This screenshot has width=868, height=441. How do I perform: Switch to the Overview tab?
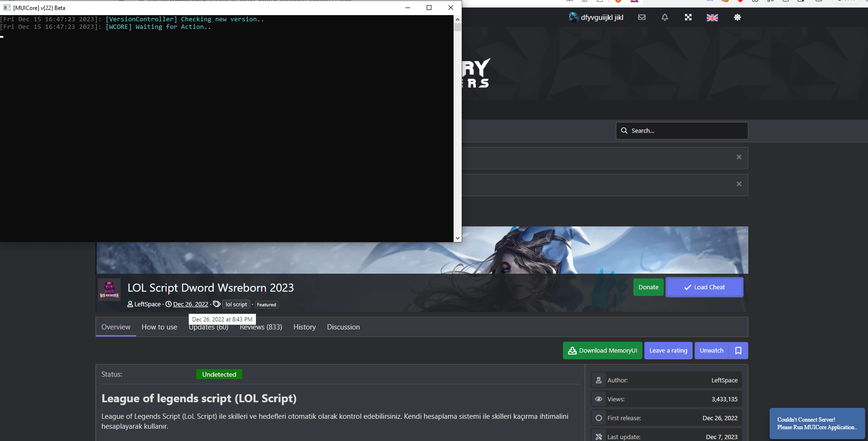tap(116, 327)
